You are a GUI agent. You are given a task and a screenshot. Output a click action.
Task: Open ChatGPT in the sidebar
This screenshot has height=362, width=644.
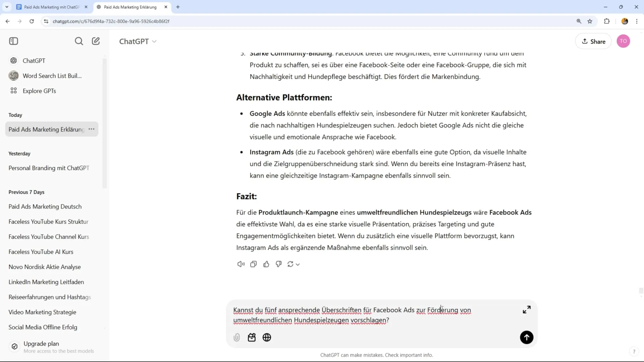click(x=34, y=61)
